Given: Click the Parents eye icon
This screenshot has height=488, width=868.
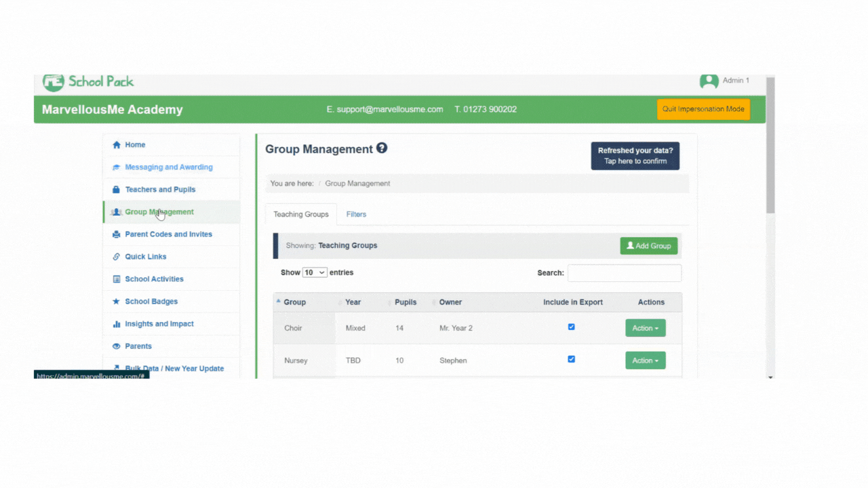Looking at the screenshot, I should [x=117, y=346].
